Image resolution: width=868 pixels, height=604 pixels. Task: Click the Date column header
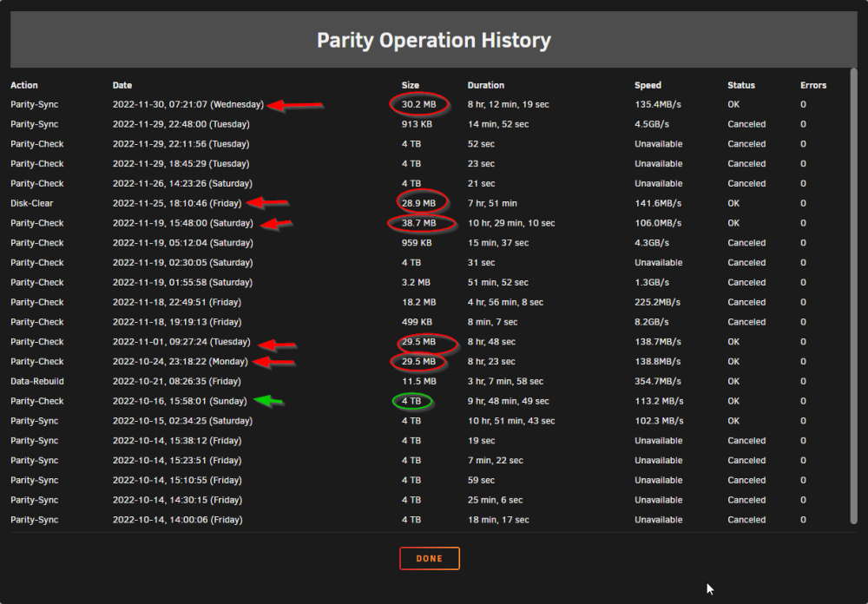click(x=122, y=85)
